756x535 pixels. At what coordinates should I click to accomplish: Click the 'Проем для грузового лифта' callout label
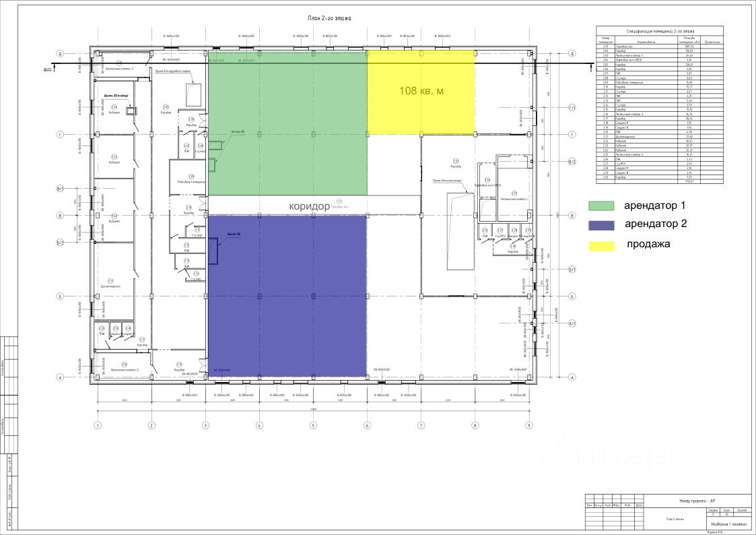click(x=172, y=71)
